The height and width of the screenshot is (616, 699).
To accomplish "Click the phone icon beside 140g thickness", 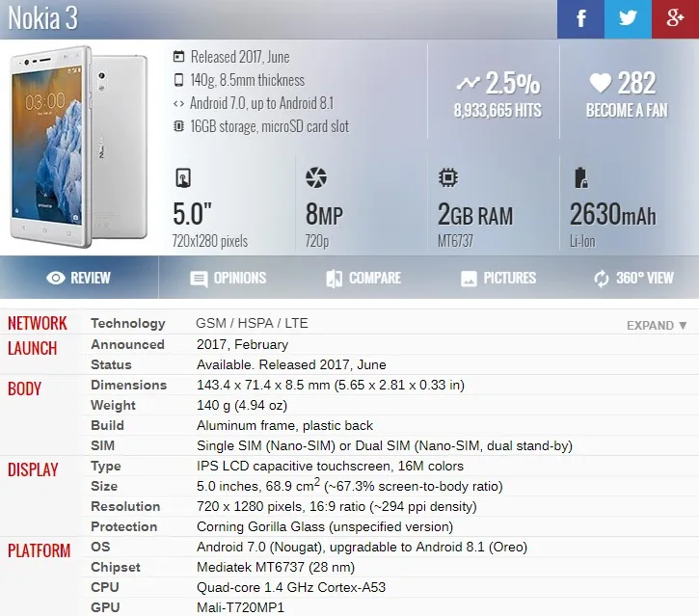I will 178,80.
